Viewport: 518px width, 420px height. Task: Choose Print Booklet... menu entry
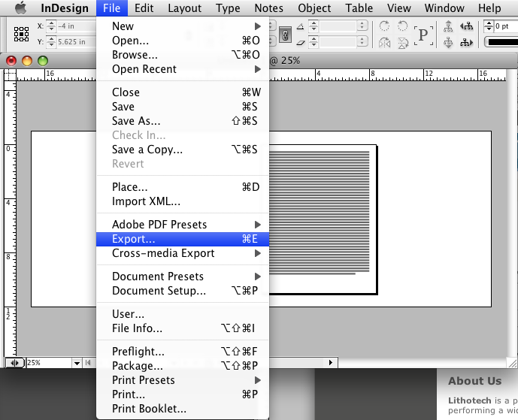pyautogui.click(x=183, y=409)
